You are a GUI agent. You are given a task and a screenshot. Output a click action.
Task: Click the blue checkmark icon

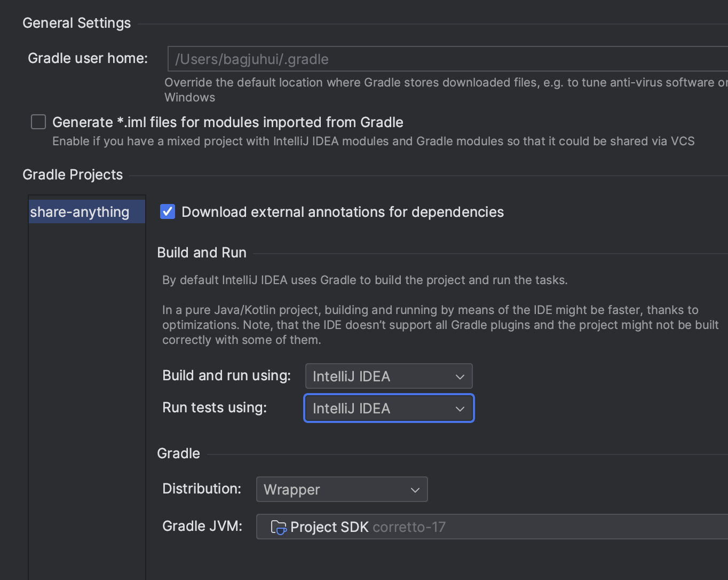(168, 212)
